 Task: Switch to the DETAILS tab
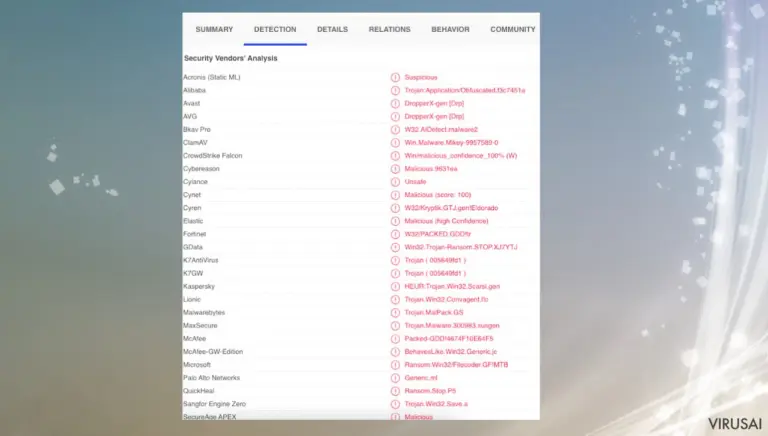332,29
